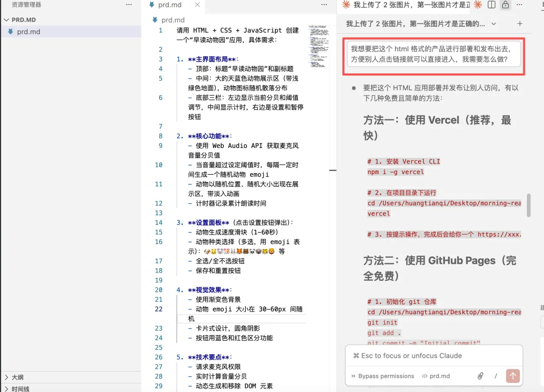Click line 保存和重置按钮
Viewport: 544px width, 392px height.
click(215, 271)
